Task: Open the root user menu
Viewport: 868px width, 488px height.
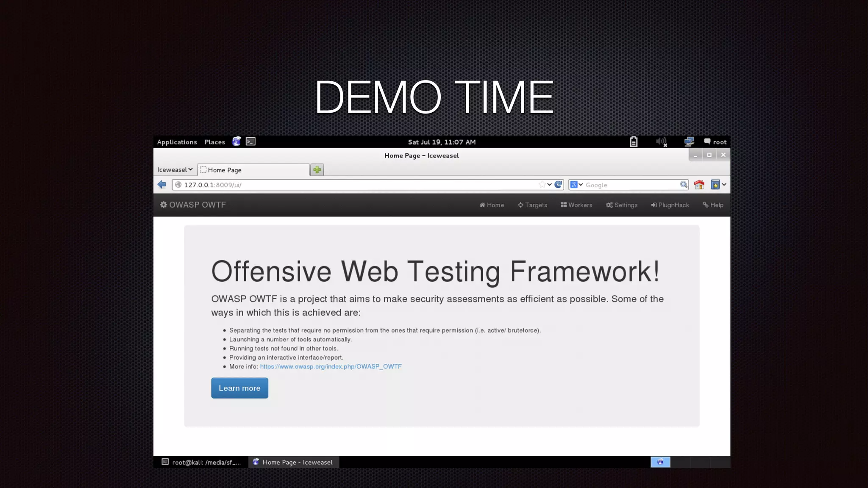Action: tap(715, 142)
